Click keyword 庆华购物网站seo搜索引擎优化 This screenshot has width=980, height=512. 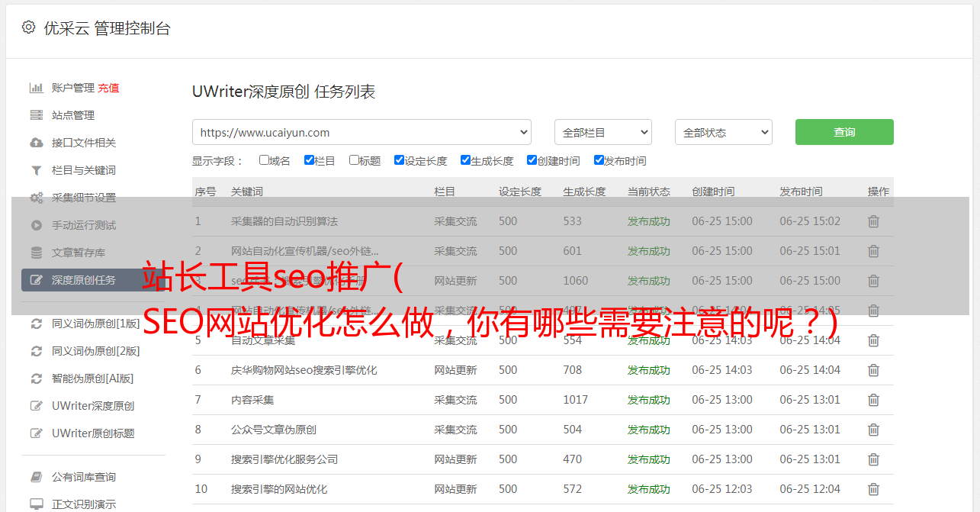(x=304, y=370)
